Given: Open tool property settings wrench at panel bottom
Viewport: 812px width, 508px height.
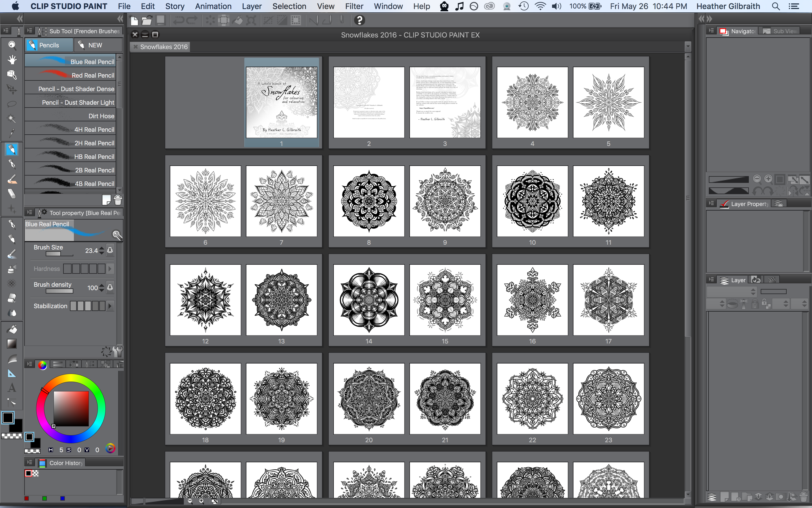Looking at the screenshot, I should (x=118, y=351).
